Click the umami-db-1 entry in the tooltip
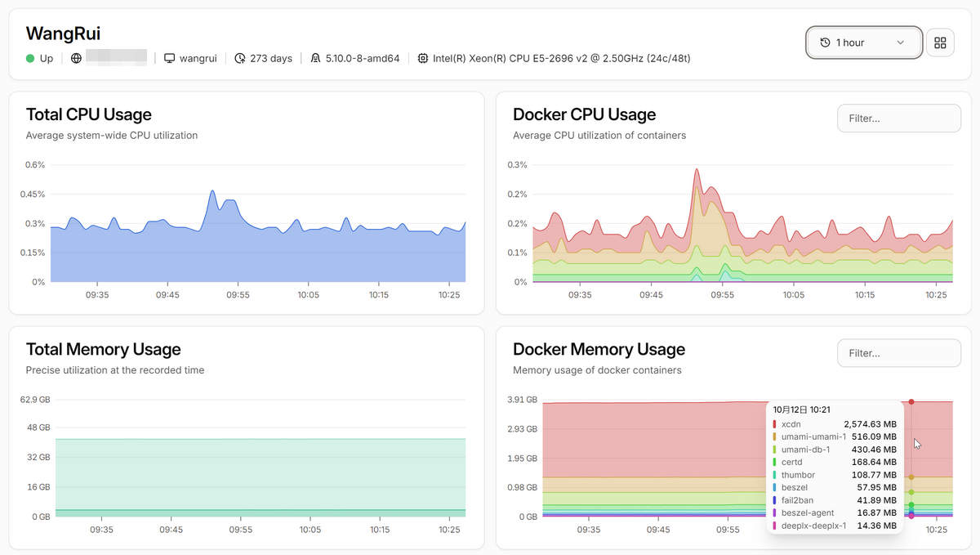The height and width of the screenshot is (555, 980). [x=805, y=450]
